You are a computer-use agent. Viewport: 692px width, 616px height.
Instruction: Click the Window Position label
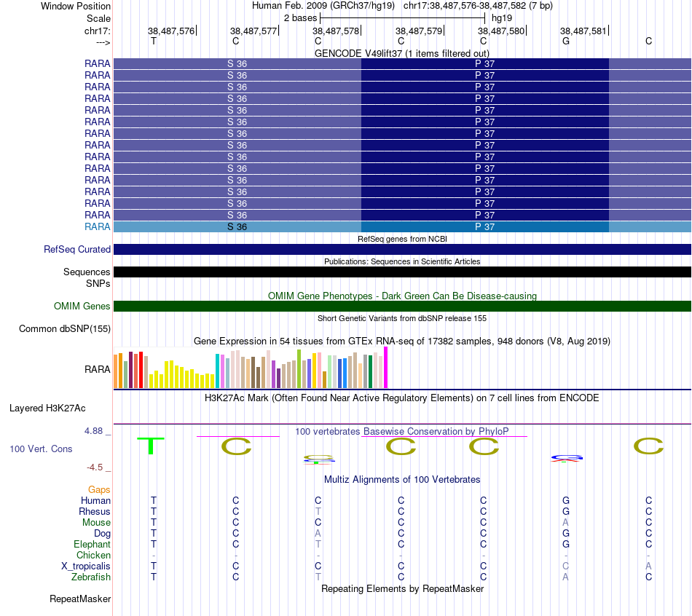[76, 6]
